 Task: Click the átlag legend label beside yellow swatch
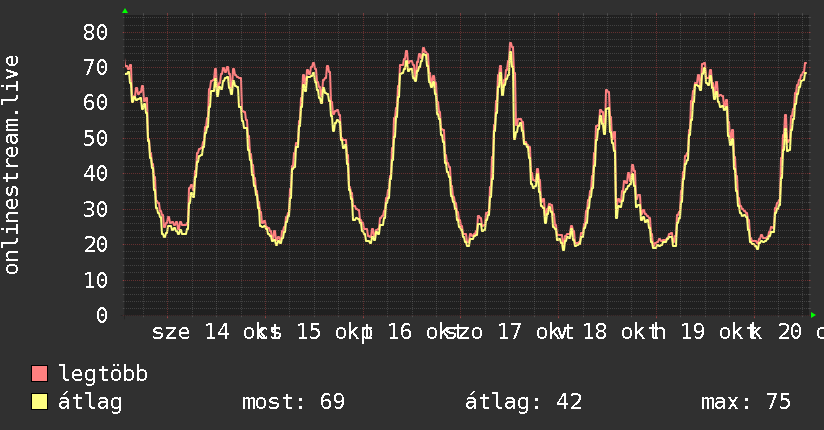(x=90, y=402)
